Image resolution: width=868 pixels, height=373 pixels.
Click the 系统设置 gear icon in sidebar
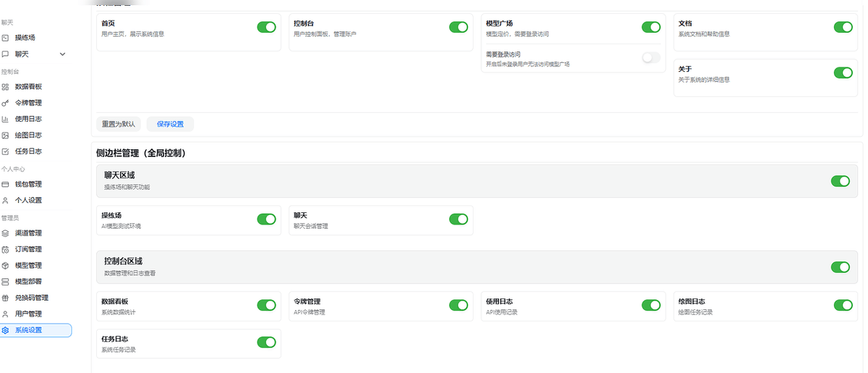coord(5,330)
